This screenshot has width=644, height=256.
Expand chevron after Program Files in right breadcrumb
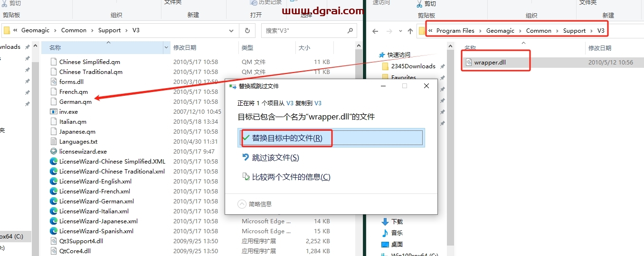tap(480, 31)
